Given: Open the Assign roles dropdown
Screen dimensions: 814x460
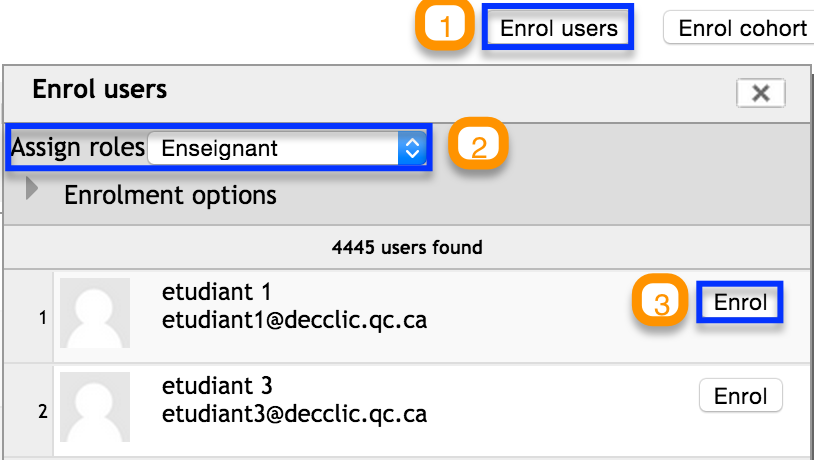Looking at the screenshot, I should [287, 148].
